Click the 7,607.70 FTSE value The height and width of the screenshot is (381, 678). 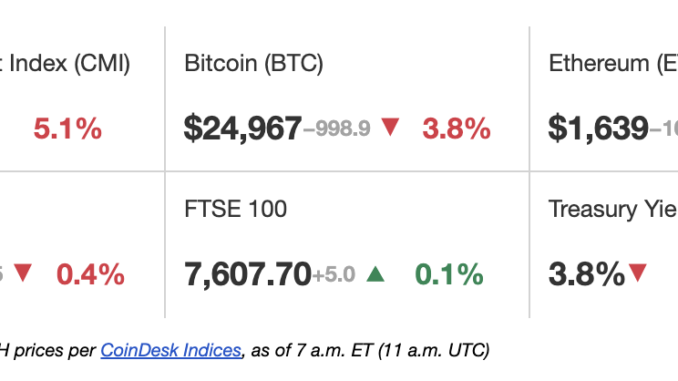(x=248, y=274)
